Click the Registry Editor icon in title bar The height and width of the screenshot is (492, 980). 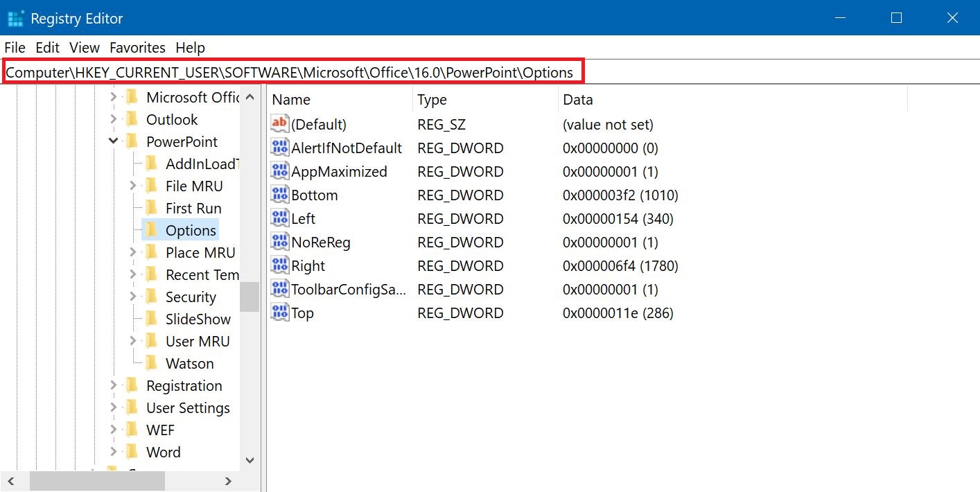coord(15,17)
